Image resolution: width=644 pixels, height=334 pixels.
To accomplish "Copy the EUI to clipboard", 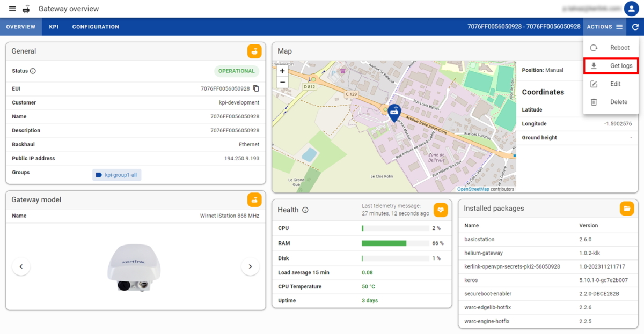I will 256,88.
